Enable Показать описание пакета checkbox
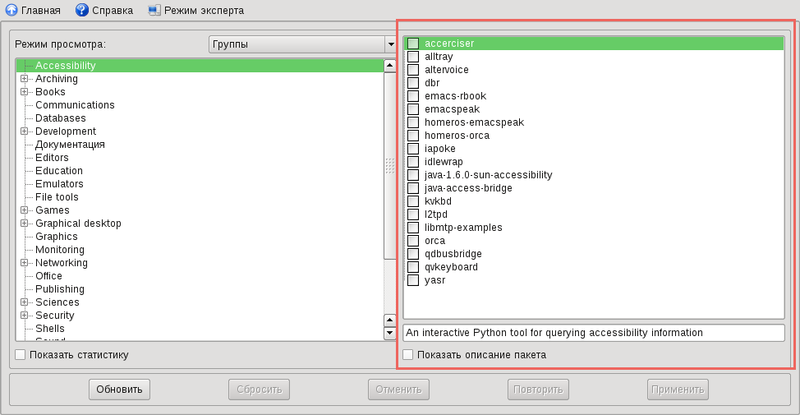Viewport: 800px width, 415px height. click(x=408, y=355)
